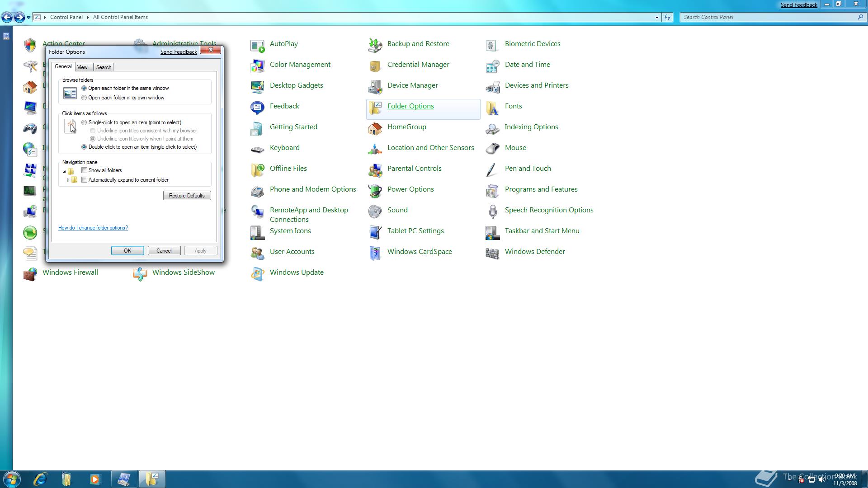Click Restore Defaults button
The image size is (868, 488).
click(x=187, y=196)
